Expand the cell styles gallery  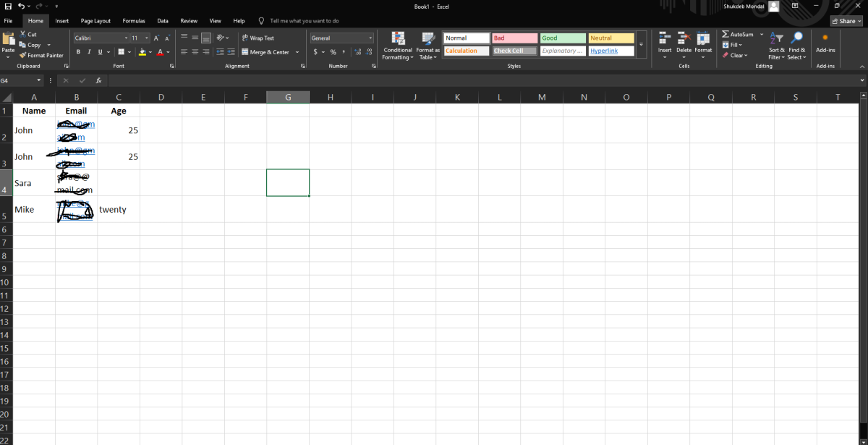[x=641, y=45]
